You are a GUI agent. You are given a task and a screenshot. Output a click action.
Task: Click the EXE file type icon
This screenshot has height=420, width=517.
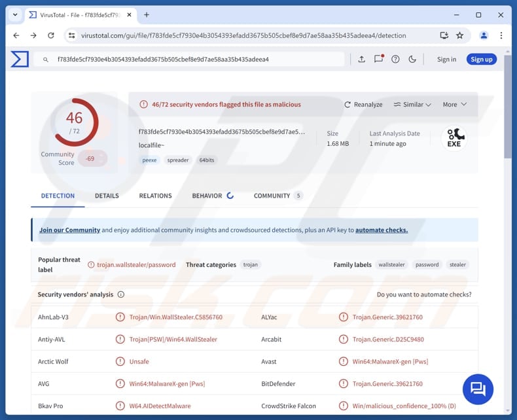[454, 138]
